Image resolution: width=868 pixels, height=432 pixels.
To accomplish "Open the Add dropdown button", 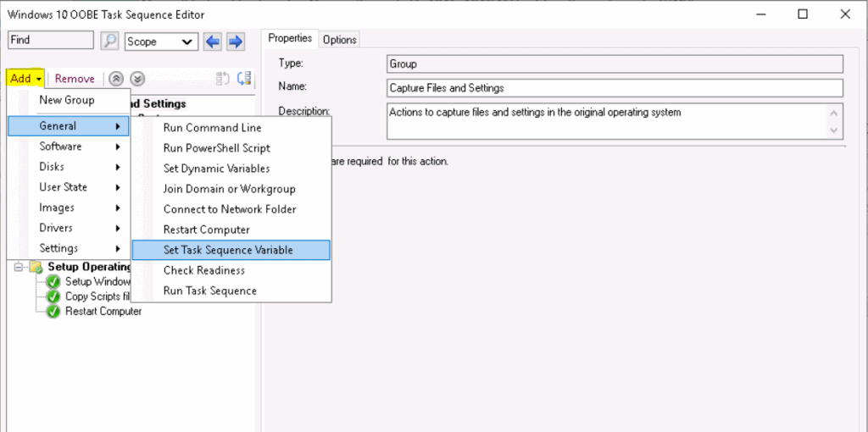I will 24,79.
